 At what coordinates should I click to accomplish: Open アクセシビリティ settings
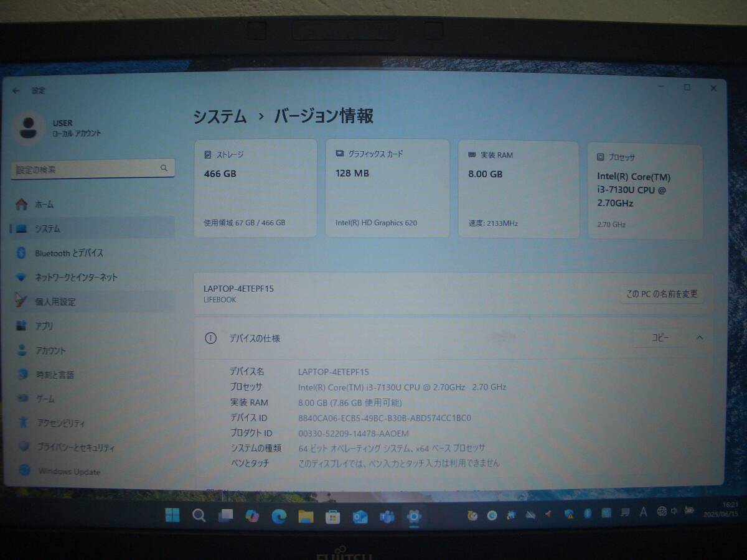coord(92,423)
